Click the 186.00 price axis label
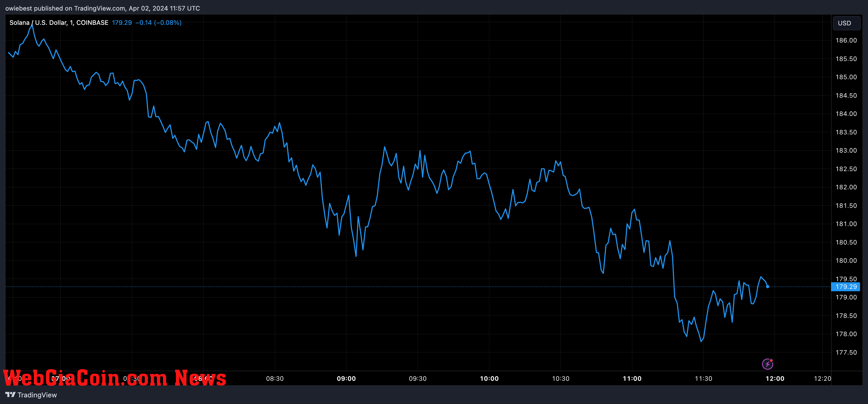Image resolution: width=868 pixels, height=404 pixels. [x=846, y=40]
